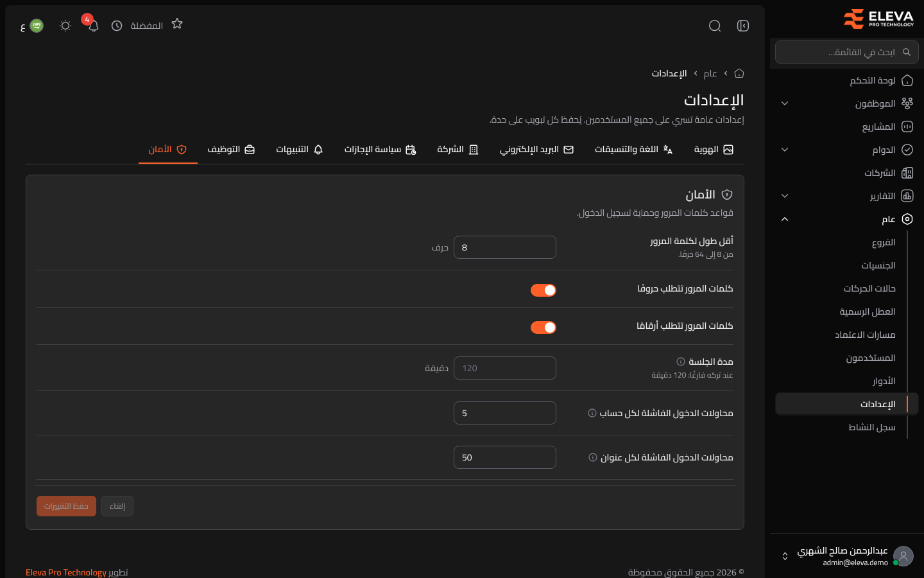The width and height of the screenshot is (924, 578).
Task: Collapse the sidebar using the panel toggle icon
Action: [x=743, y=26]
